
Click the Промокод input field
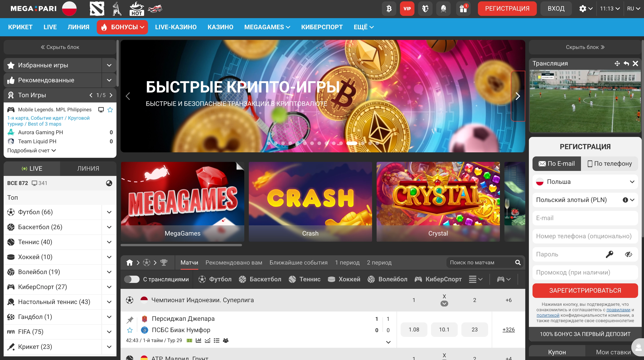tap(585, 272)
